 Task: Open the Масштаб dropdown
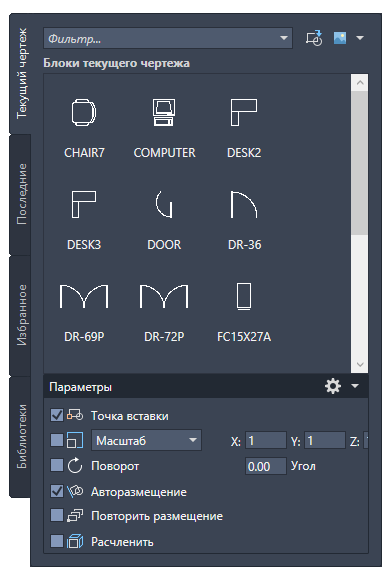[146, 440]
